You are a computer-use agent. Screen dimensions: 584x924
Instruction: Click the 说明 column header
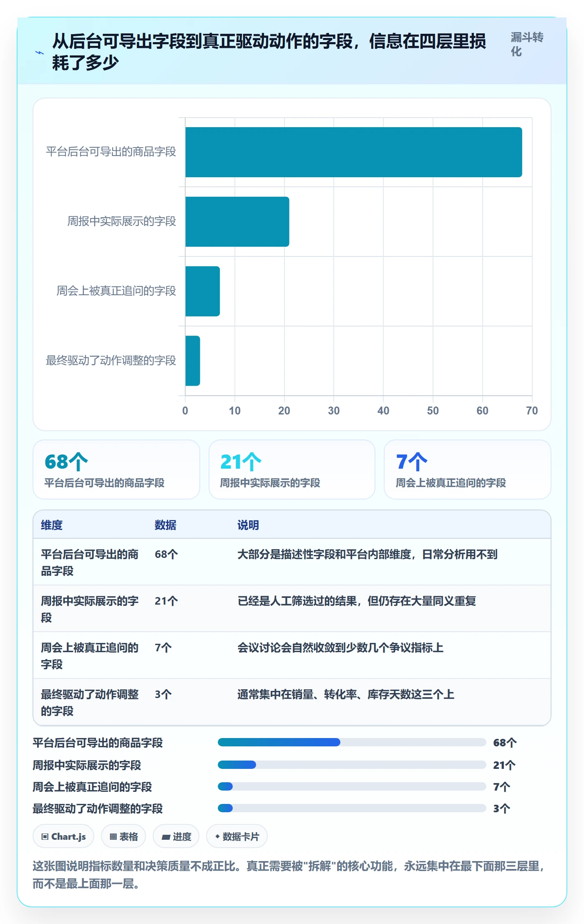click(x=248, y=525)
